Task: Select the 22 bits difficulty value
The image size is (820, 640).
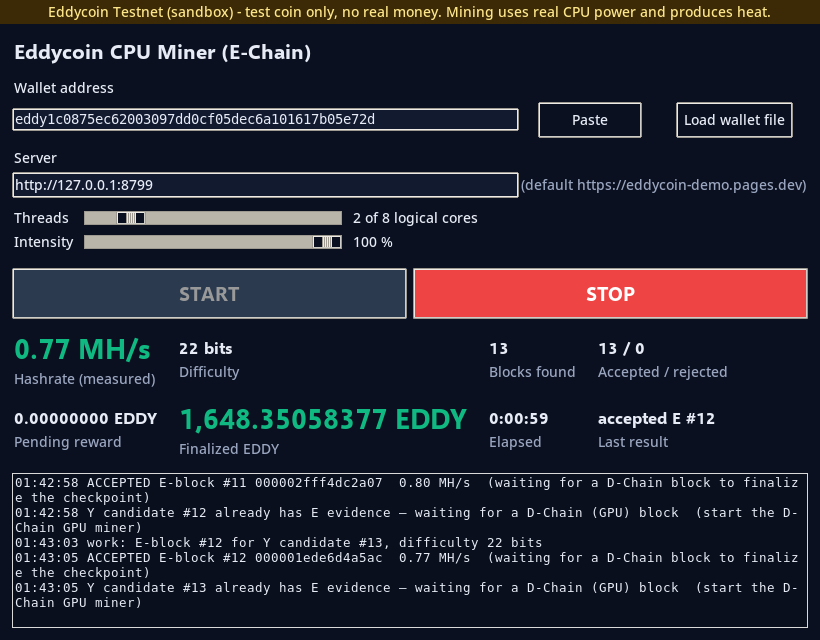Action: pos(206,349)
